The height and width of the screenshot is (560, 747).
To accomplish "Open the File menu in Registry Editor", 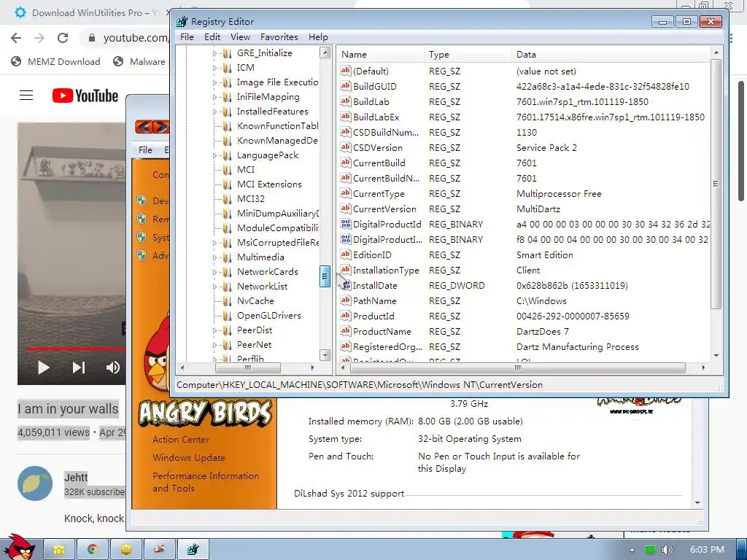I will 187,36.
